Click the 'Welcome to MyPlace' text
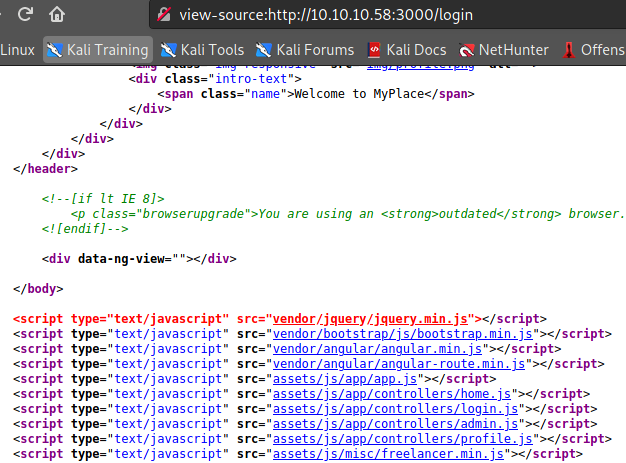Image resolution: width=626 pixels, height=463 pixels. tap(359, 94)
